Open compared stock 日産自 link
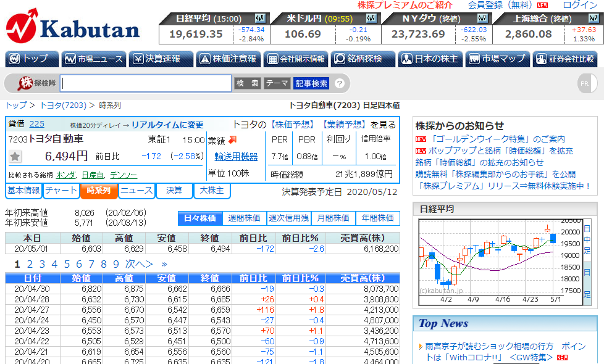Screen dimensions: 604x364 (x=93, y=175)
